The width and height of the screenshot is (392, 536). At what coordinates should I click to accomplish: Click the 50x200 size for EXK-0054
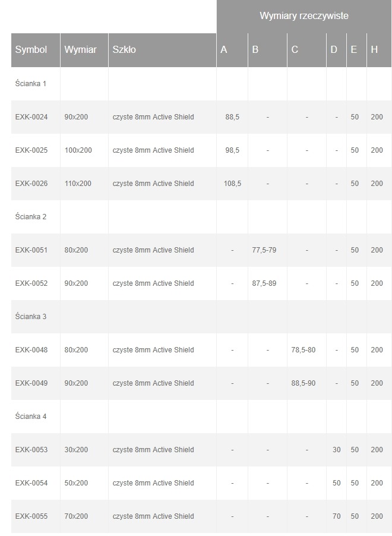click(x=76, y=483)
